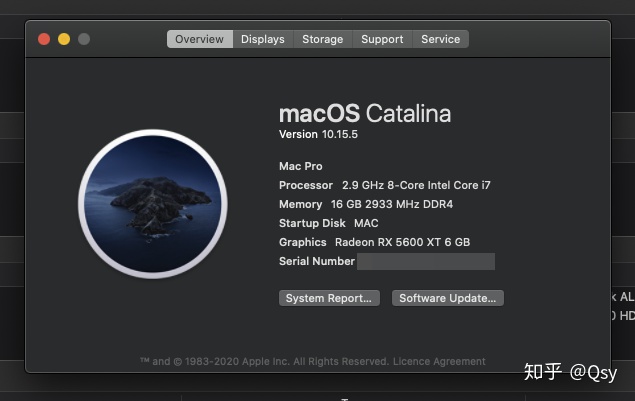Click the greyed-out zoom button
Image resolution: width=635 pixels, height=401 pixels.
[x=84, y=39]
